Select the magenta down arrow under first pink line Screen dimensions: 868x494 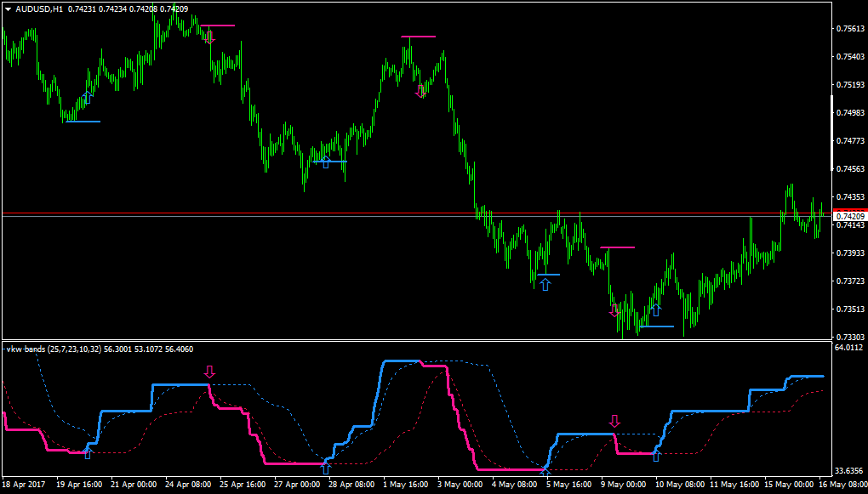(209, 37)
